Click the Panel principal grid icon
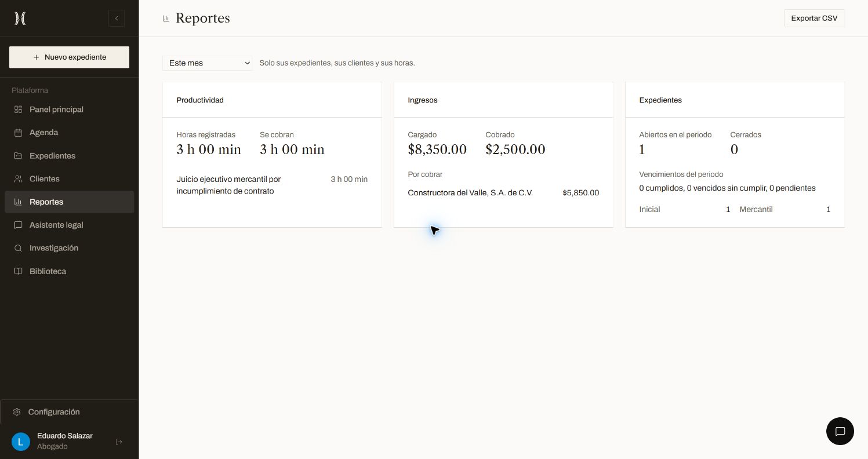Screen dimensions: 868x459 click(18, 110)
